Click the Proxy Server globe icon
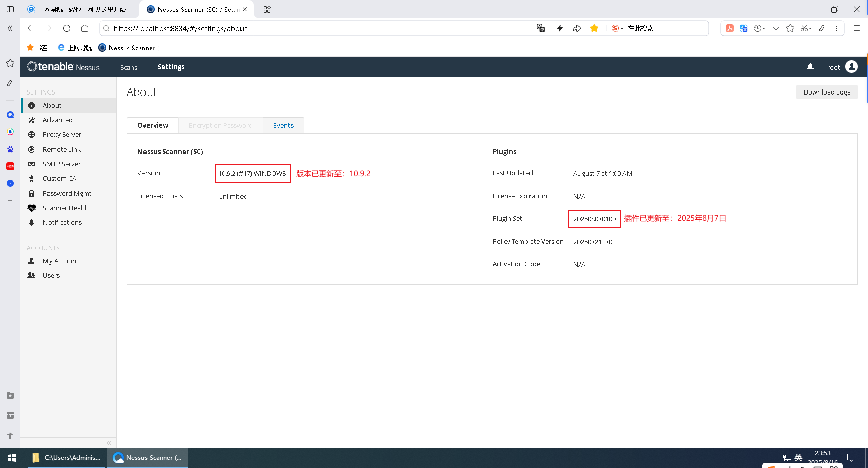This screenshot has height=468, width=868. [31, 135]
